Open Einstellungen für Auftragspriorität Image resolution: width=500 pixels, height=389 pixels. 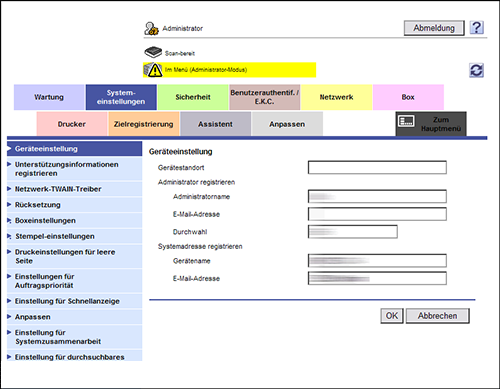(x=74, y=281)
